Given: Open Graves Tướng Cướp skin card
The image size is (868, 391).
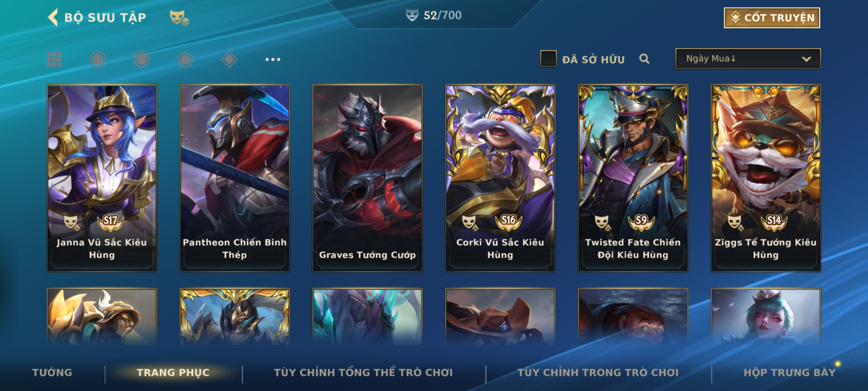Looking at the screenshot, I should (x=367, y=178).
